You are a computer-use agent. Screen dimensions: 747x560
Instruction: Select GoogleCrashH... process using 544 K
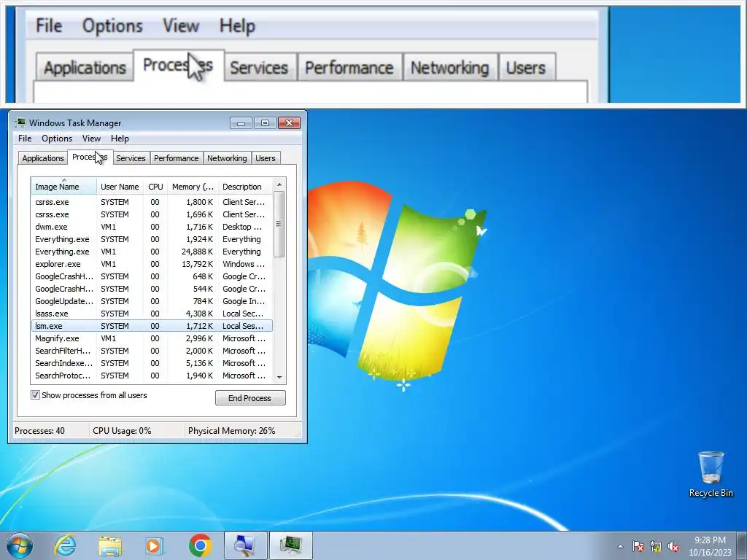point(152,289)
